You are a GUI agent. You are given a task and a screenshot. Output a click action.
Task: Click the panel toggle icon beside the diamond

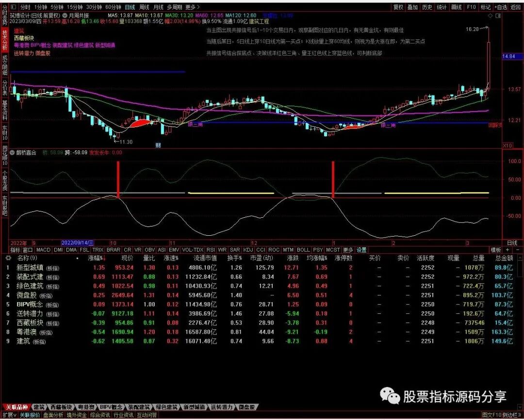(x=498, y=16)
